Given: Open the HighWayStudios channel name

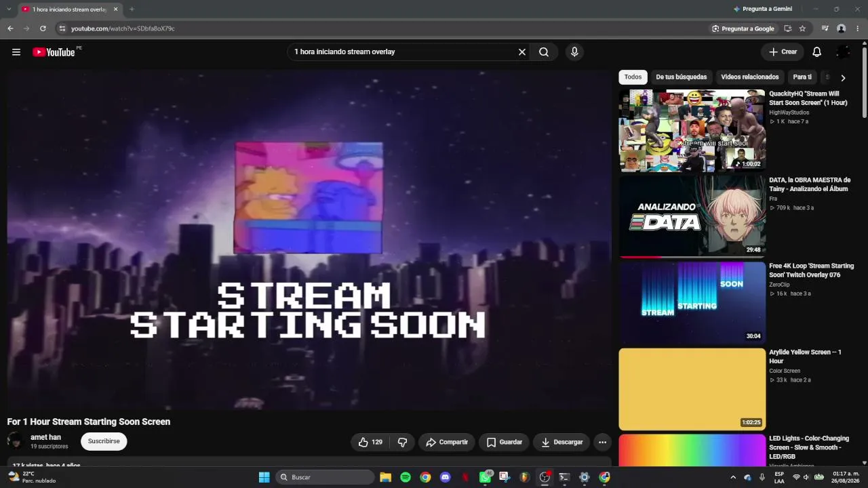Looking at the screenshot, I should 789,113.
